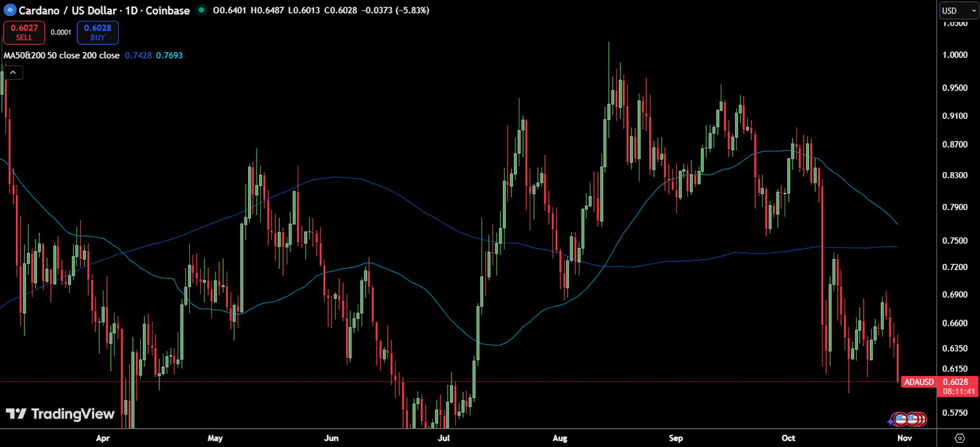This screenshot has width=980, height=447.
Task: Collapse the indicator legend with chevron button
Action: click(x=13, y=72)
